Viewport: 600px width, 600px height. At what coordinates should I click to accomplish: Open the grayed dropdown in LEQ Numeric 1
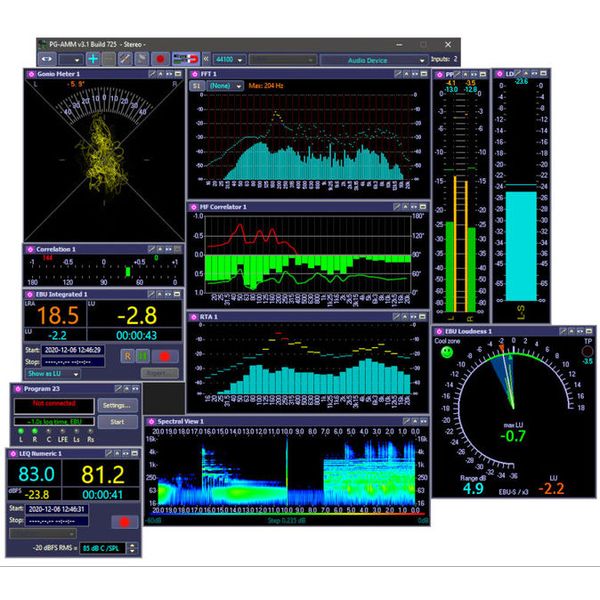click(x=43, y=533)
